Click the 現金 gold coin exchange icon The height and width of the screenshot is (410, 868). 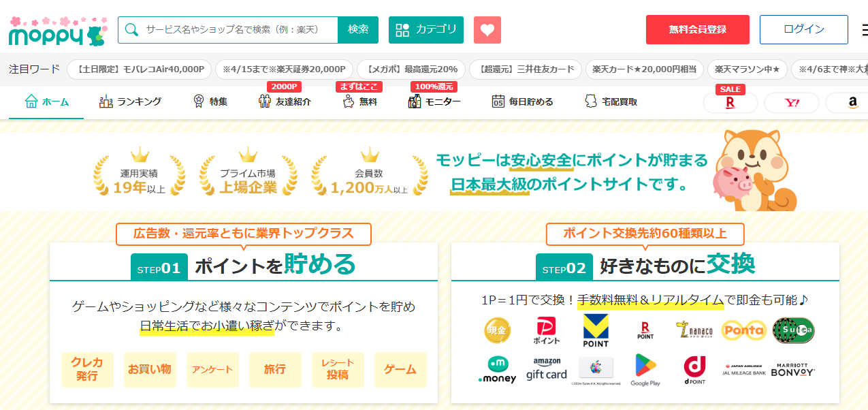[498, 331]
